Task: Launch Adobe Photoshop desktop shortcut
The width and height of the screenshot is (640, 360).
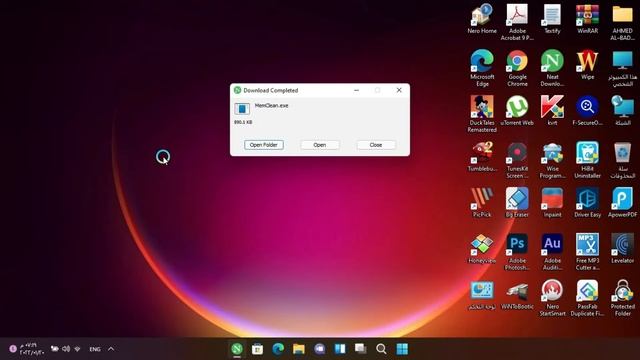Action: tap(517, 251)
